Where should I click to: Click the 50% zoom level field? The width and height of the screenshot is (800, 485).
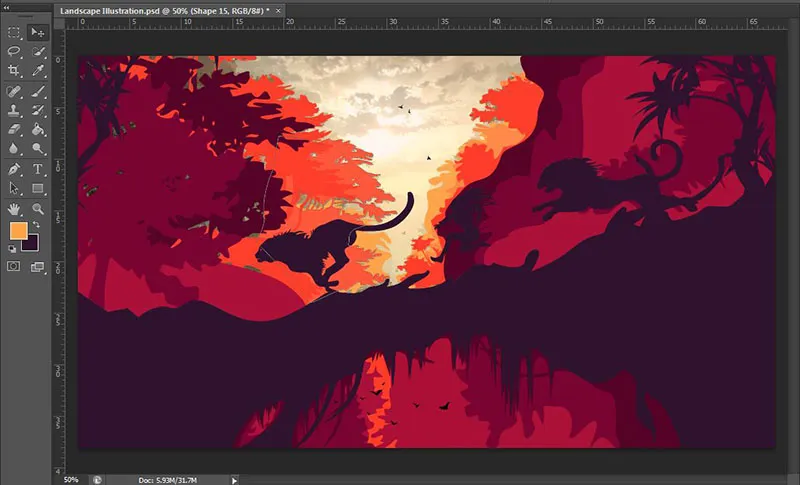[72, 480]
